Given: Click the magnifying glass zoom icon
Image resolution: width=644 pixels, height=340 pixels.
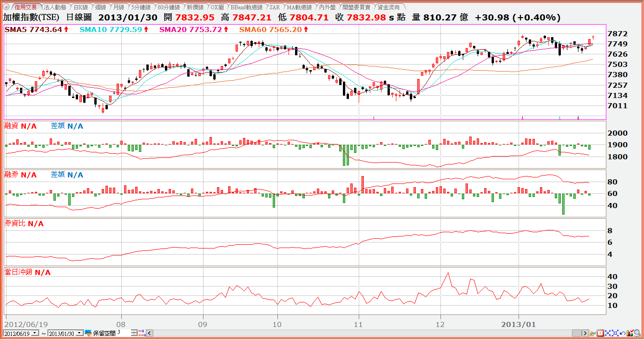Looking at the screenshot, I should click(x=637, y=333).
